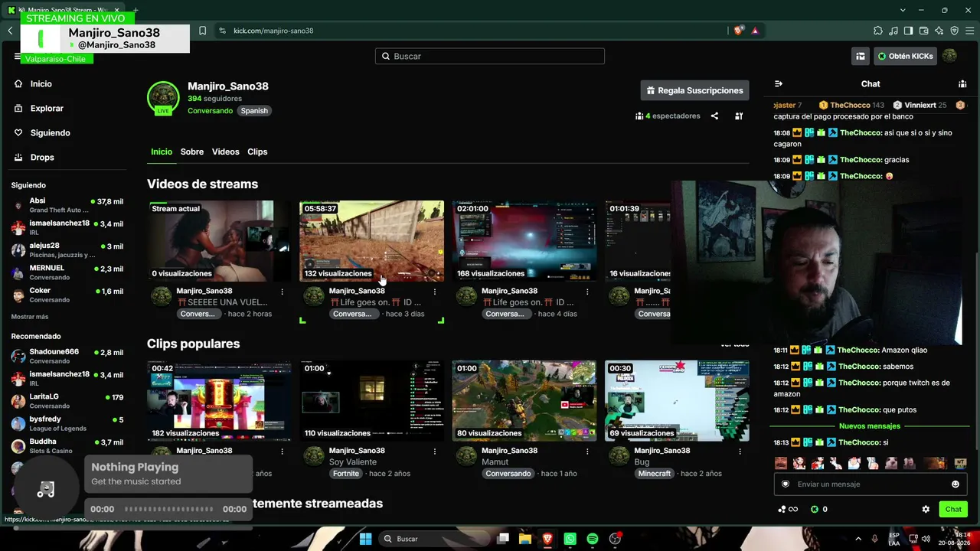Screen dimensions: 980x551
Task: Open chat settings gear icon
Action: [x=926, y=510]
